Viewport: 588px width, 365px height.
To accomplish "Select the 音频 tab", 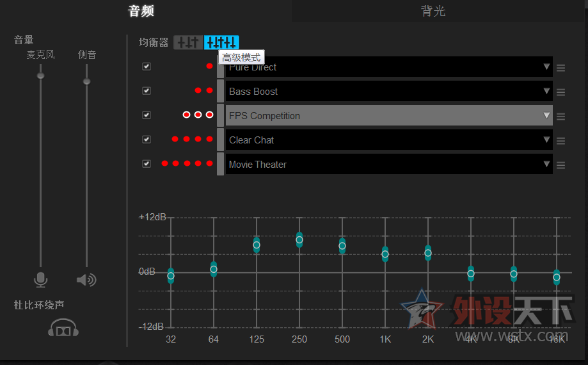I will (x=141, y=12).
